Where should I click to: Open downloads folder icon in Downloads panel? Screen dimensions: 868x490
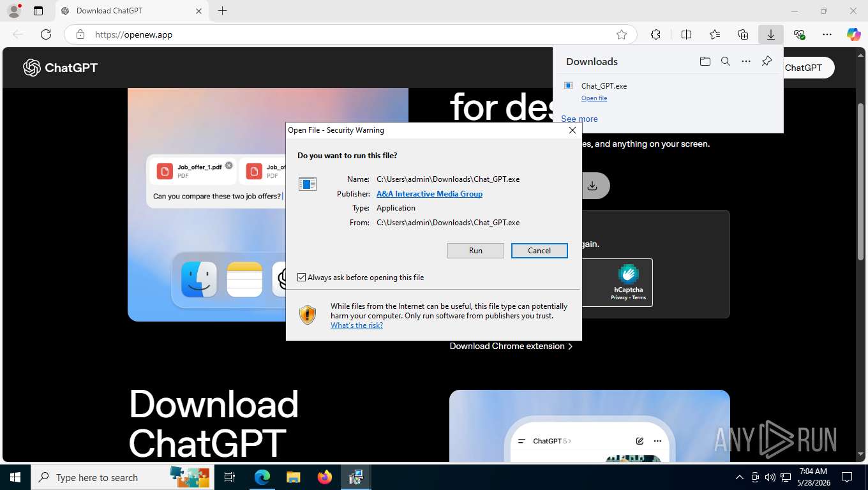[x=705, y=61]
